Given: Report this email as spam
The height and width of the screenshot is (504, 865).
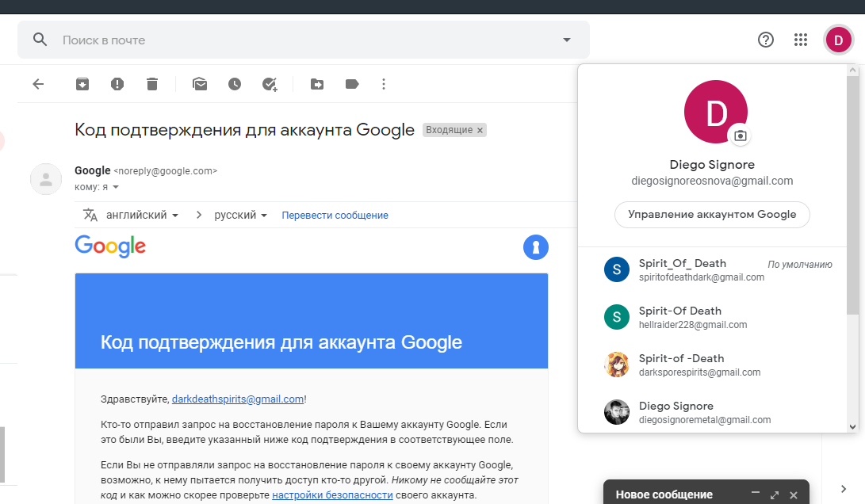Looking at the screenshot, I should 117,84.
